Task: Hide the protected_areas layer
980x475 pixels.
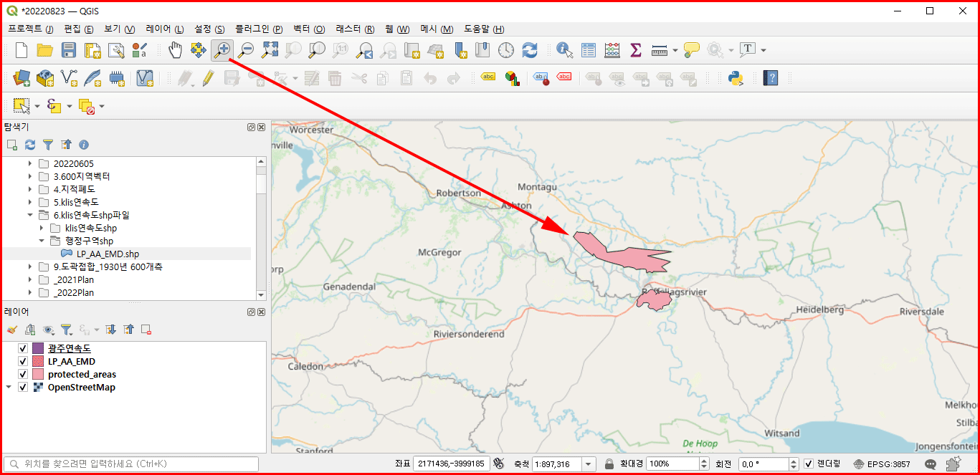Action: (x=23, y=374)
